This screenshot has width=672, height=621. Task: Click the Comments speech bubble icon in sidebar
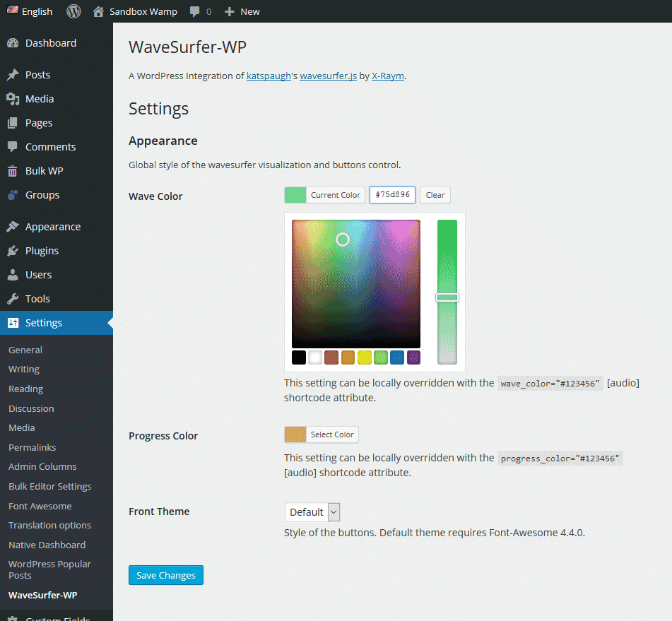click(x=13, y=146)
